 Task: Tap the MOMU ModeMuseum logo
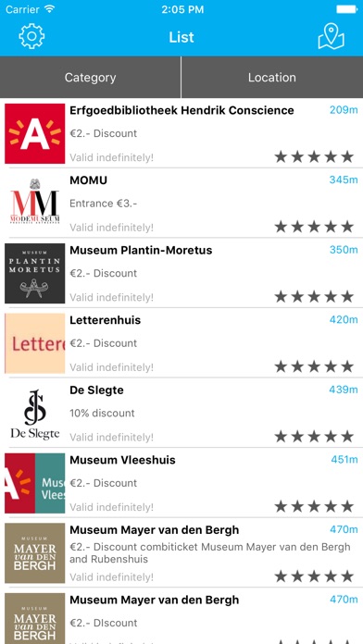click(35, 204)
